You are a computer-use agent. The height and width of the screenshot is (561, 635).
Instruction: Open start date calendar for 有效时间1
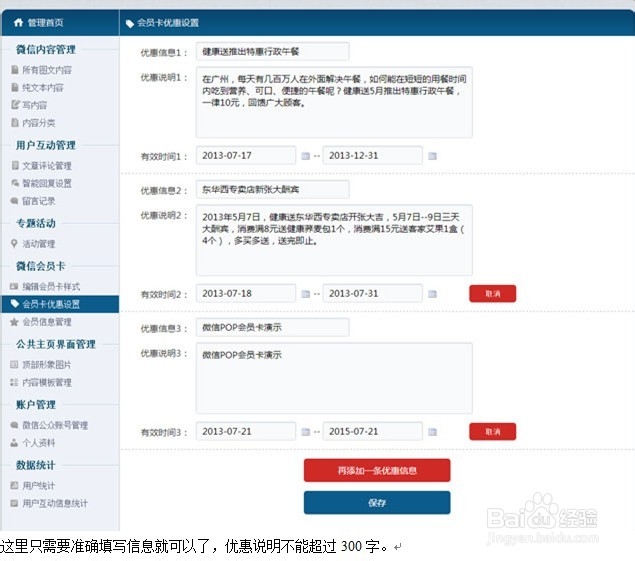306,156
